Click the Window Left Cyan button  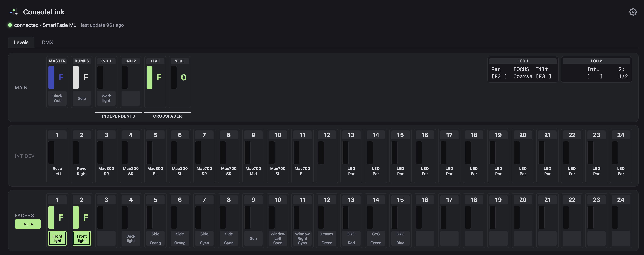(278, 238)
